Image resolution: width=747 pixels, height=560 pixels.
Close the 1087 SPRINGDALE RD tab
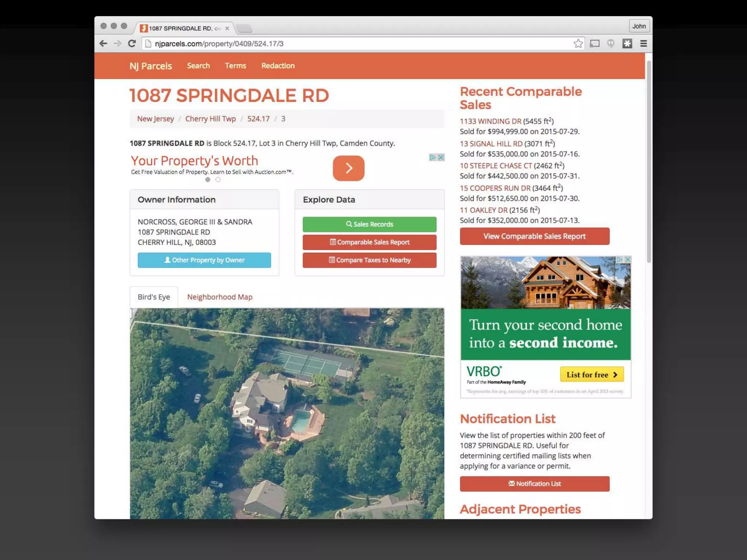pyautogui.click(x=227, y=28)
